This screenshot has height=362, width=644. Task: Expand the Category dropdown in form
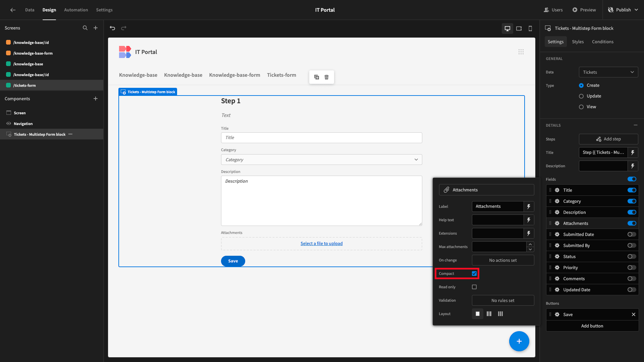point(321,160)
